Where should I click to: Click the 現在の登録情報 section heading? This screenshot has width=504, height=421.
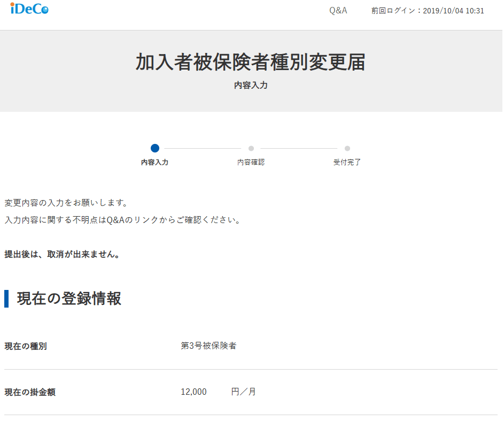(69, 298)
